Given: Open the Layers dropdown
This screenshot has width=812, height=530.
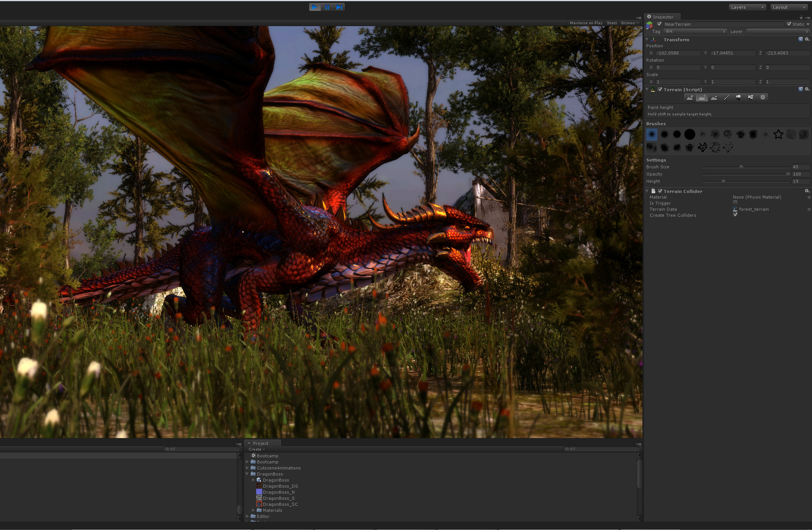Looking at the screenshot, I should click(x=747, y=7).
